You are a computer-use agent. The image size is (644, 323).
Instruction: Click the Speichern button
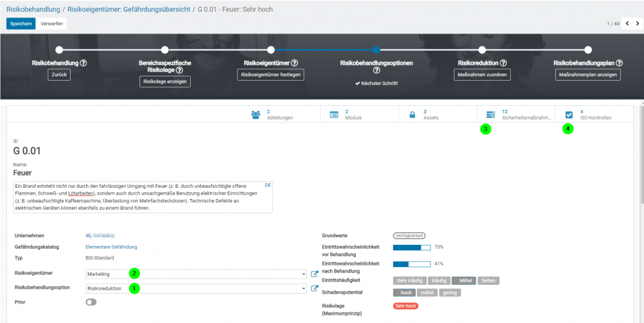(21, 24)
